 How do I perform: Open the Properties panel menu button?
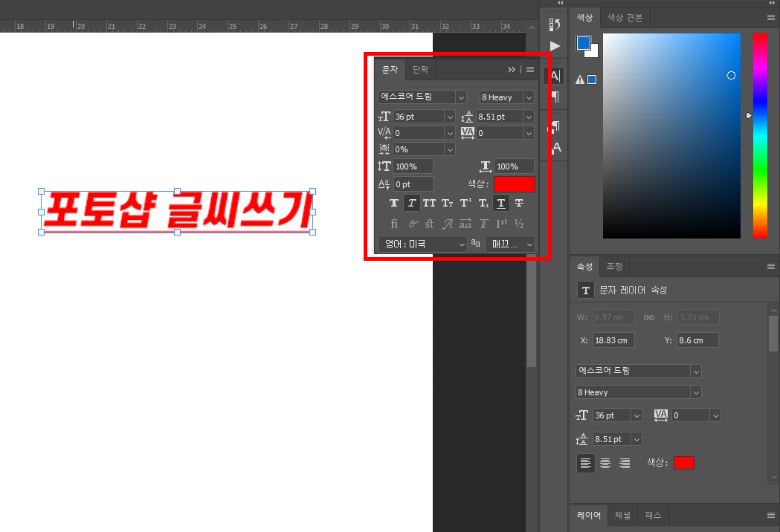(771, 267)
